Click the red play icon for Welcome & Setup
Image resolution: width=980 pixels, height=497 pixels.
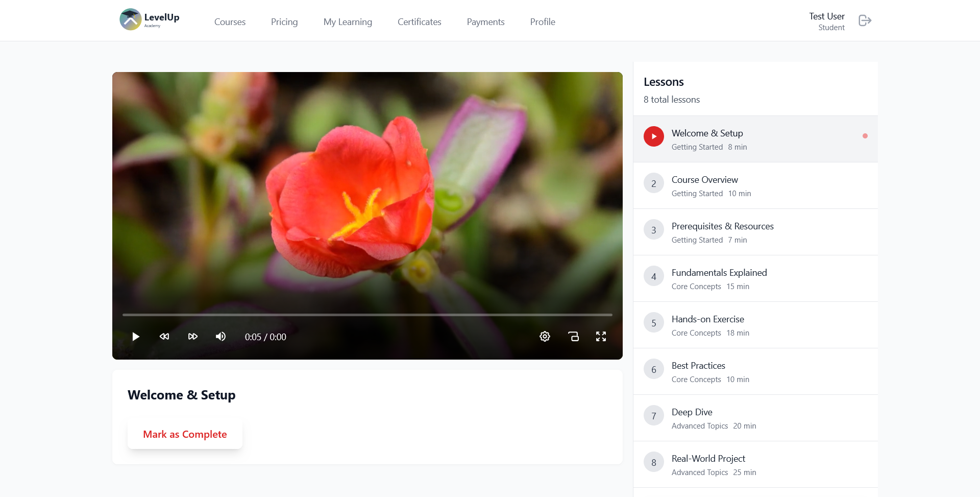(x=653, y=136)
